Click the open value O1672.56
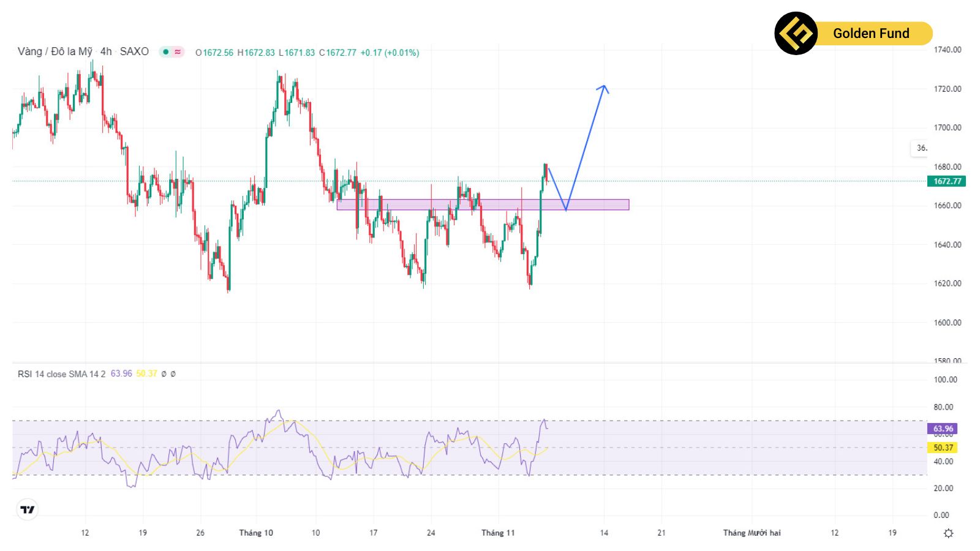 (214, 53)
